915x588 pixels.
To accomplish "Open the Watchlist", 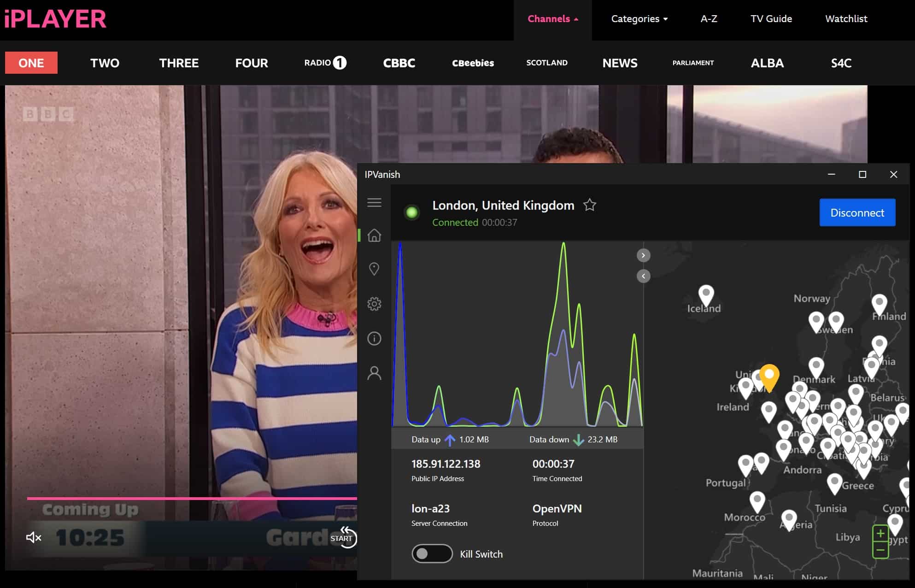I will 846,19.
